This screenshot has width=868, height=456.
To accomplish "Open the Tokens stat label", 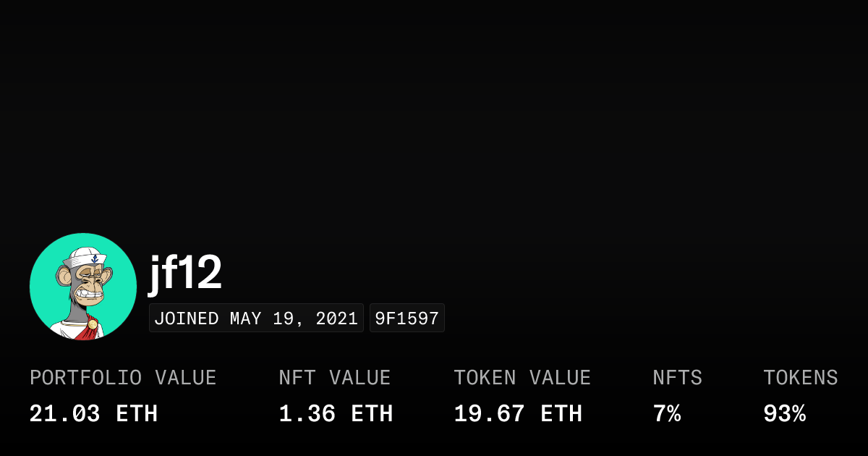I will coord(800,378).
